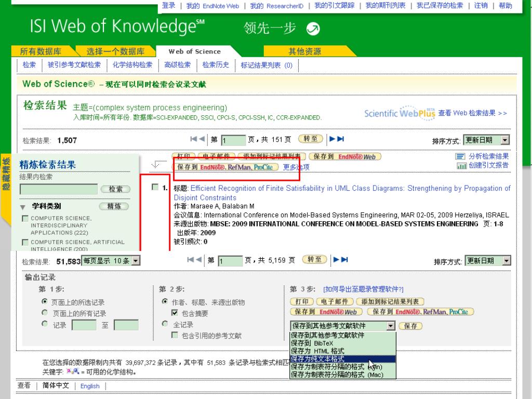The image size is (532, 399).
Task: Click the Scientific WebPlus logo
Action: (400, 113)
